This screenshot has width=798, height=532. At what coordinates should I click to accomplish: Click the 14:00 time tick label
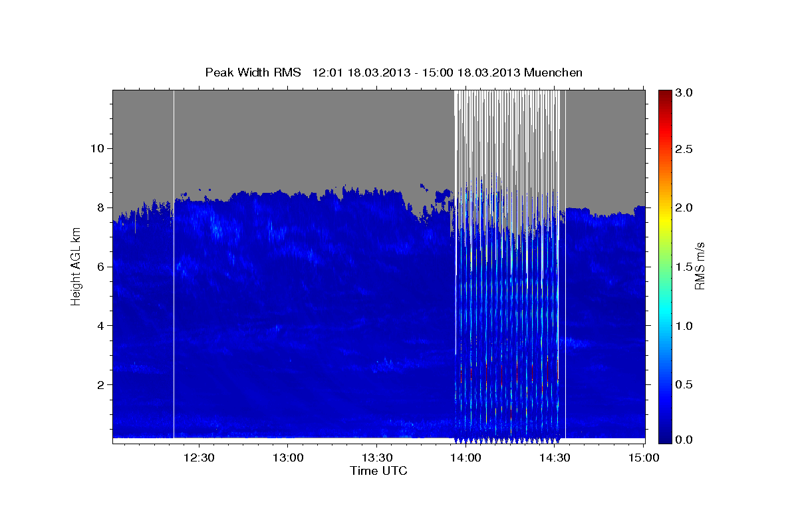pyautogui.click(x=465, y=458)
